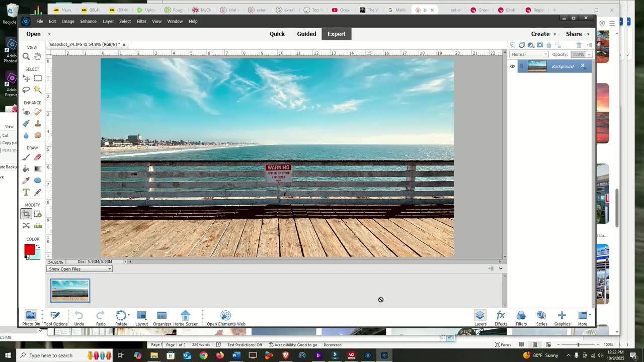This screenshot has height=362, width=644.
Task: Open the Create dropdown
Action: (x=544, y=34)
